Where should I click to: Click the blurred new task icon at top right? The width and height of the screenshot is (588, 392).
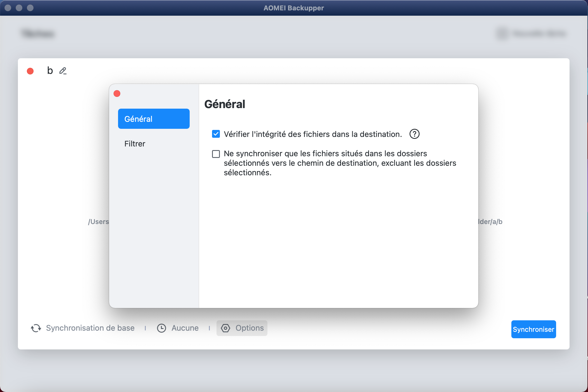(502, 34)
